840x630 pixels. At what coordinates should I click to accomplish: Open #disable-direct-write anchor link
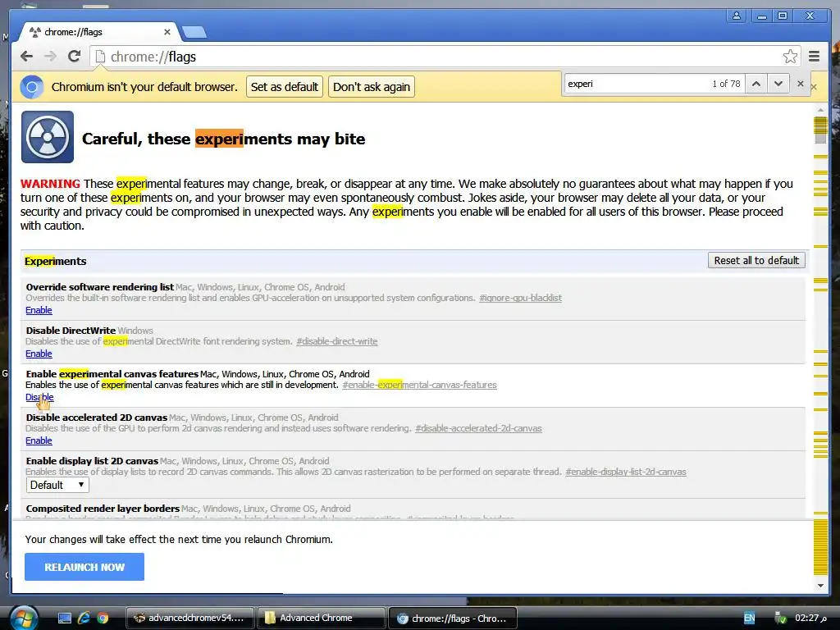point(337,341)
